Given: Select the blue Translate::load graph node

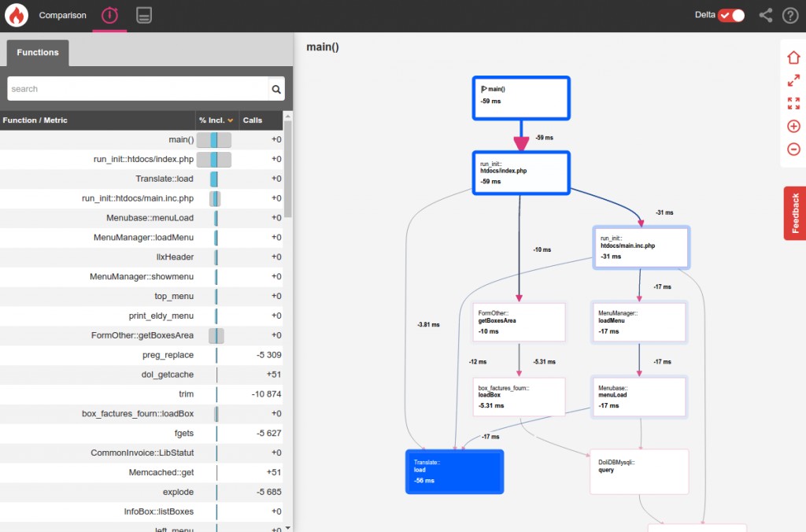Looking at the screenshot, I should (454, 471).
